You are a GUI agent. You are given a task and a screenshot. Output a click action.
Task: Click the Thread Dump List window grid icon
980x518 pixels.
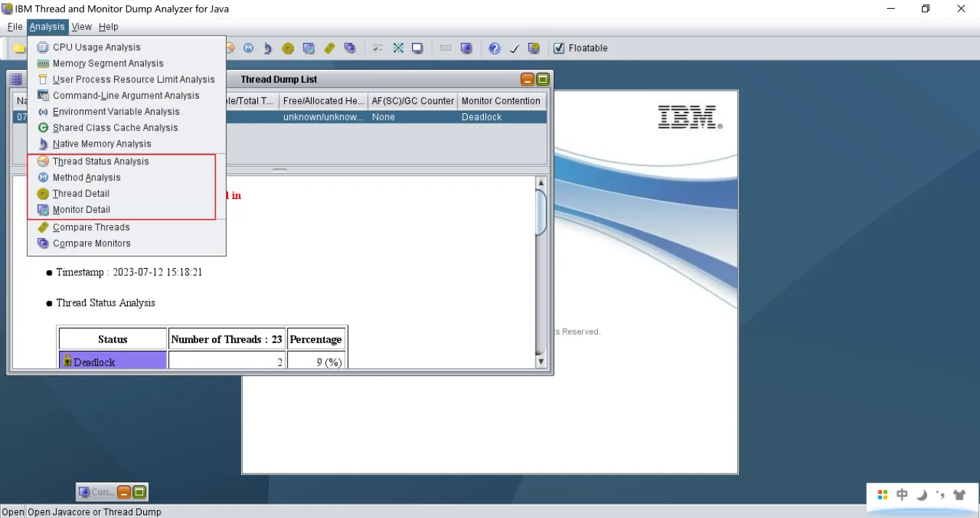(x=16, y=79)
